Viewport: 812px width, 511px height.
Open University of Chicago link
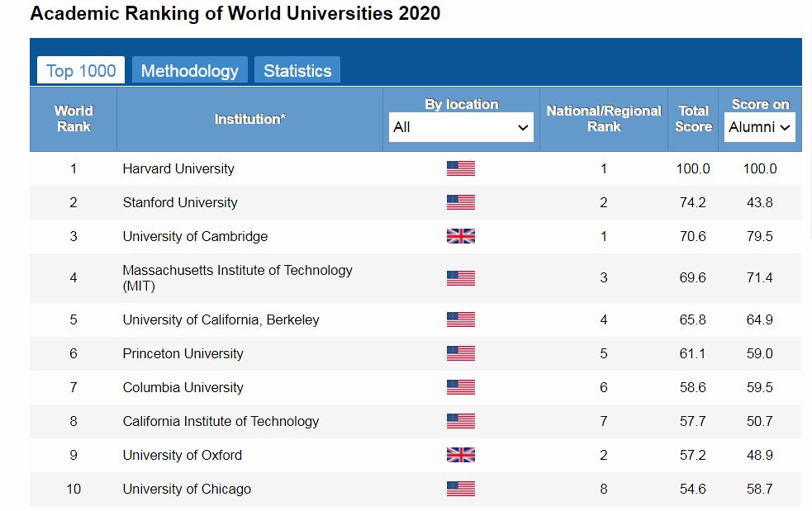coord(187,490)
